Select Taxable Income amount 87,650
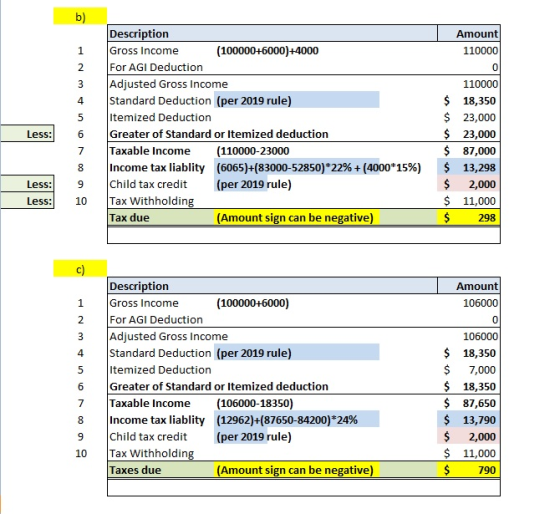This screenshot has width=560, height=514. pos(469,403)
